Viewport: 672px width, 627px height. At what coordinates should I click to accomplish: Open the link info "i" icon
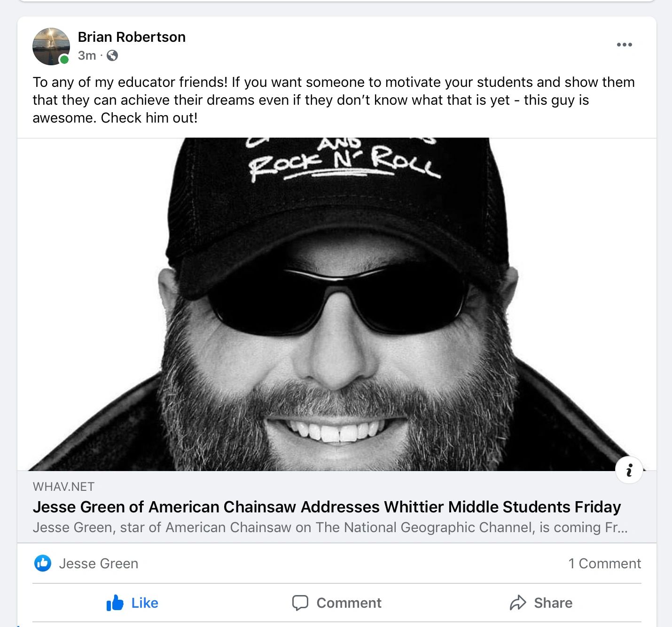click(629, 470)
